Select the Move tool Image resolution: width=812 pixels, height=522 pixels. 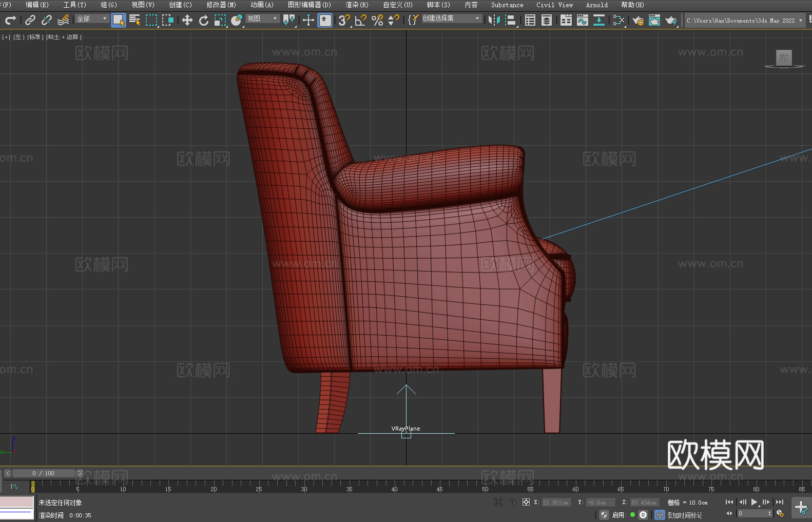tap(187, 20)
